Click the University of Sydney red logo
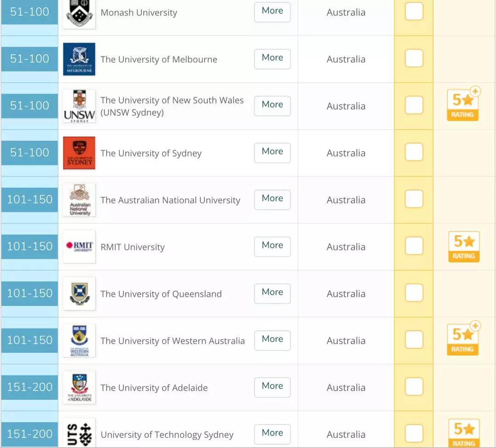The width and height of the screenshot is (496, 448). pyautogui.click(x=79, y=153)
